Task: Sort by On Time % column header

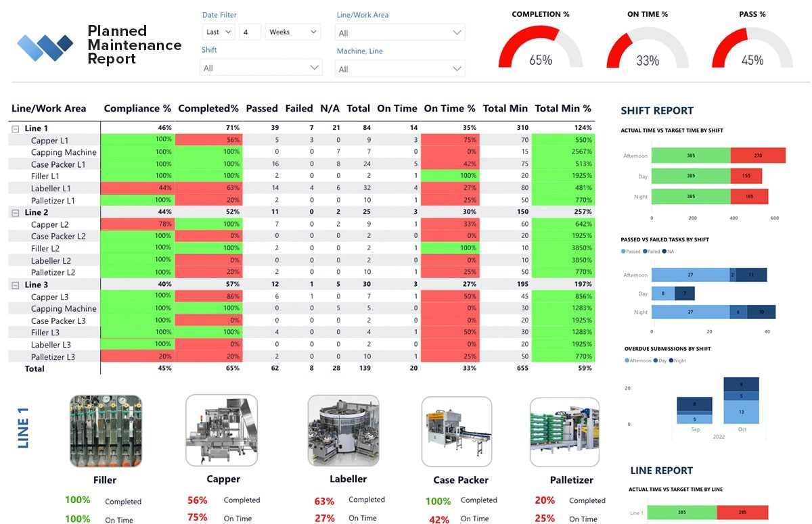Action: tap(450, 108)
